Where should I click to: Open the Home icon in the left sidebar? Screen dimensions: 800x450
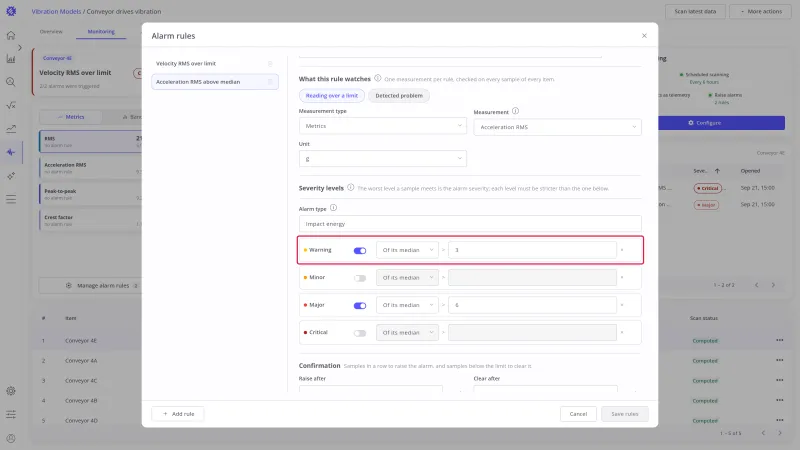pyautogui.click(x=11, y=35)
